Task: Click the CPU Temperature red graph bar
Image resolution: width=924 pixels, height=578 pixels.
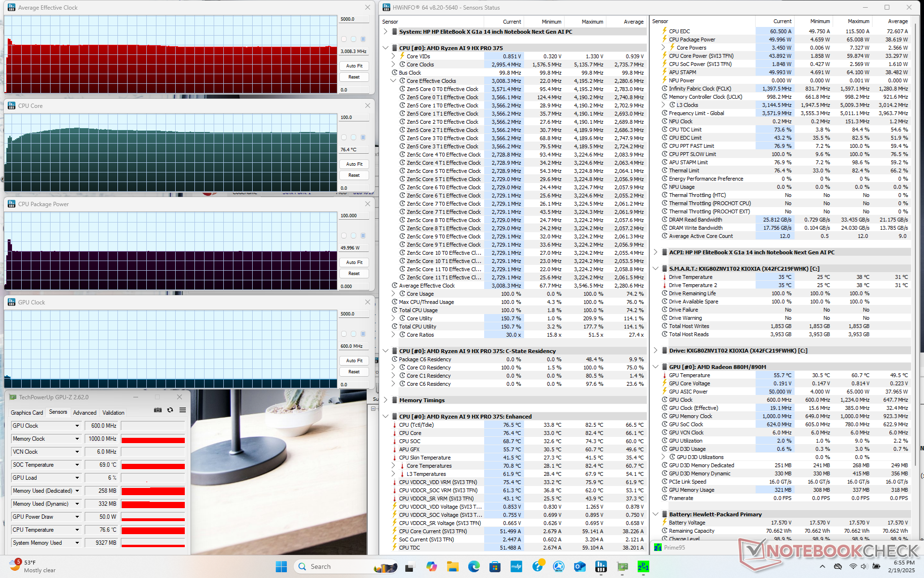Action: [x=153, y=530]
